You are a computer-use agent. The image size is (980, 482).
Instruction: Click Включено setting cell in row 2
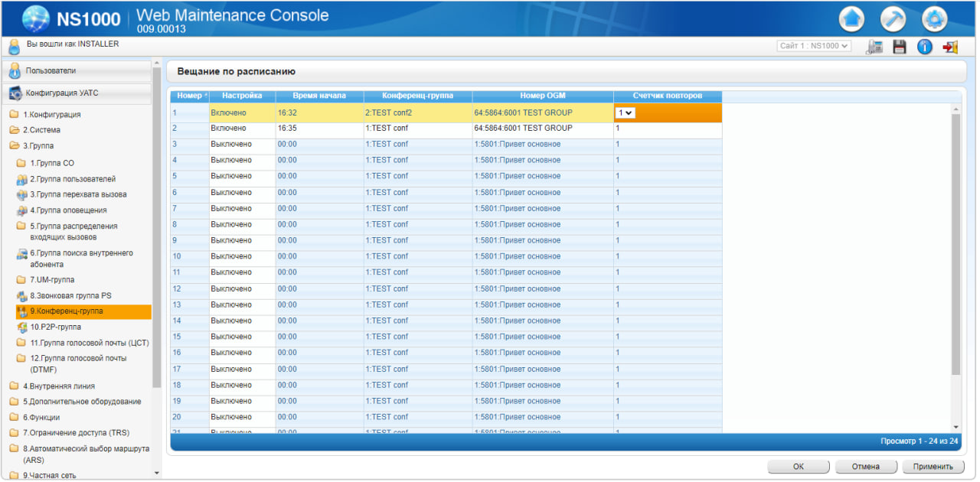[242, 129]
